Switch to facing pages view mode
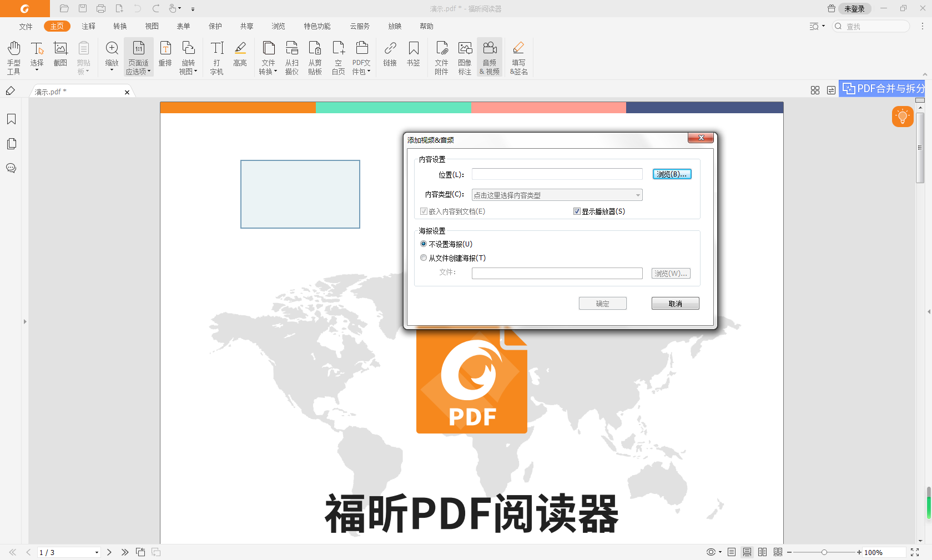Viewport: 932px width, 560px height. [763, 552]
